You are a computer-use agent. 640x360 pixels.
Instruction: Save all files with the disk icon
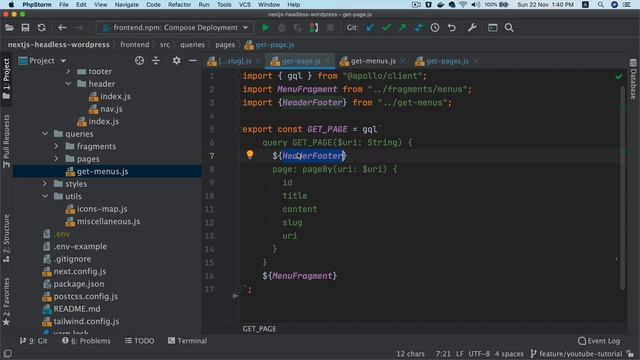point(25,28)
